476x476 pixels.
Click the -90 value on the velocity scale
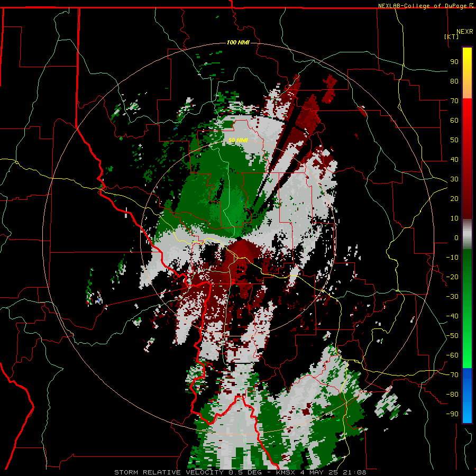point(452,414)
